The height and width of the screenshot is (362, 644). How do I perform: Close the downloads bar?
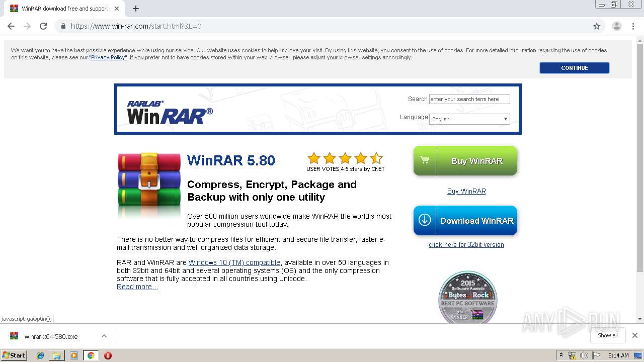tap(635, 335)
